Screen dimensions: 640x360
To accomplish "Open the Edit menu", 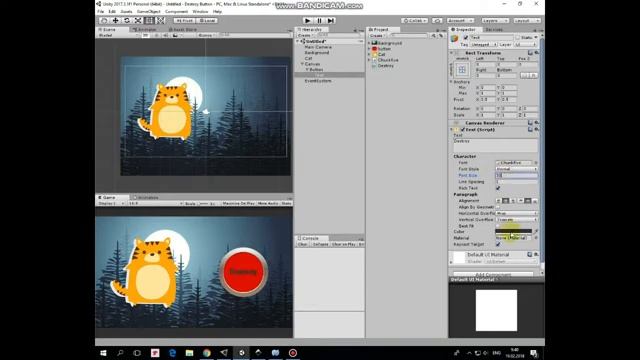I will point(112,12).
